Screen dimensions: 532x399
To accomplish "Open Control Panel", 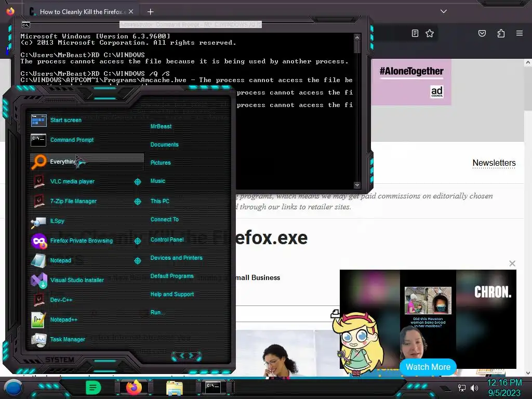I will [167, 240].
